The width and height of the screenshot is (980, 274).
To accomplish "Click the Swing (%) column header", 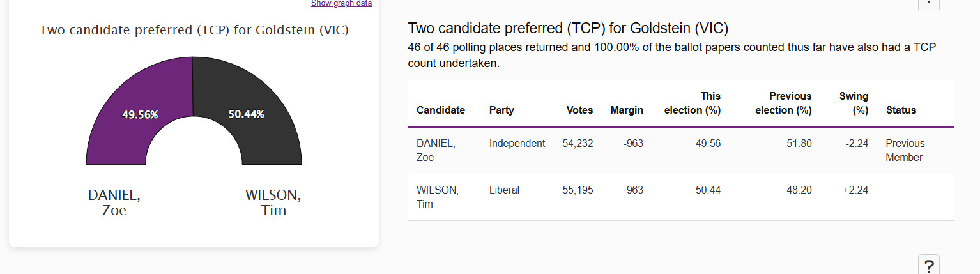I will pos(854,103).
